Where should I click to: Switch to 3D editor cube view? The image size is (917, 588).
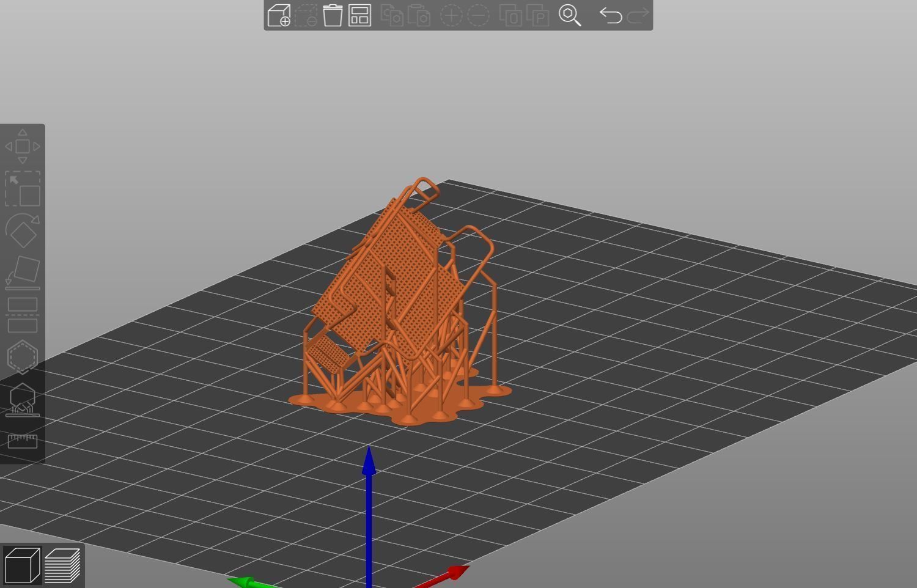(x=22, y=565)
